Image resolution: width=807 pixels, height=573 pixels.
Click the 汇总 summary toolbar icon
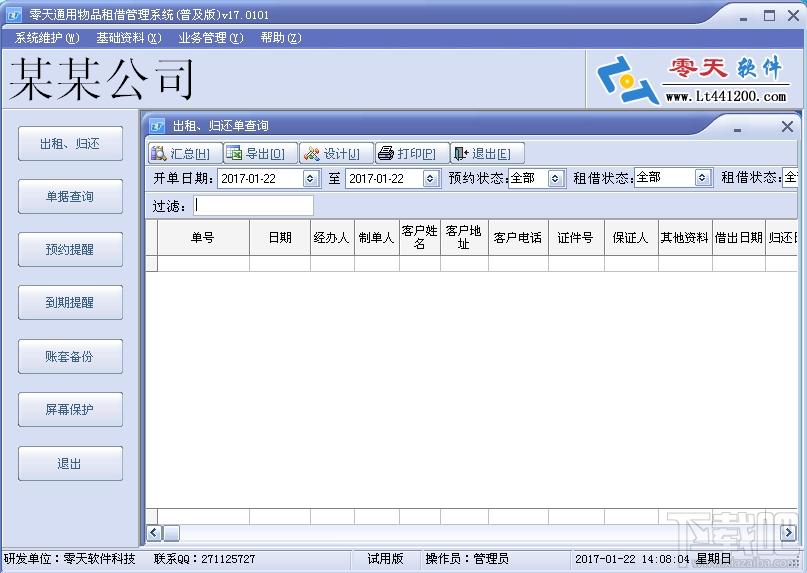(x=159, y=153)
